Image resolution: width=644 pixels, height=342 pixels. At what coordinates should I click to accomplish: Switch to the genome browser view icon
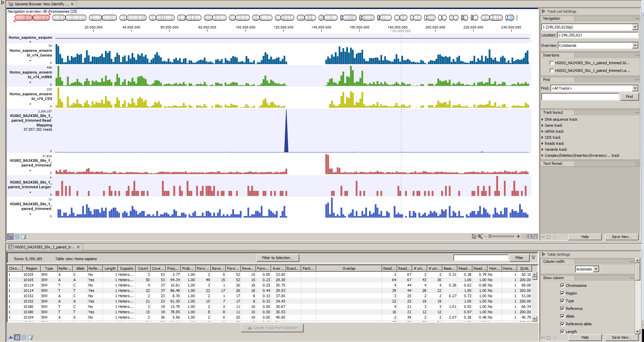(10, 237)
